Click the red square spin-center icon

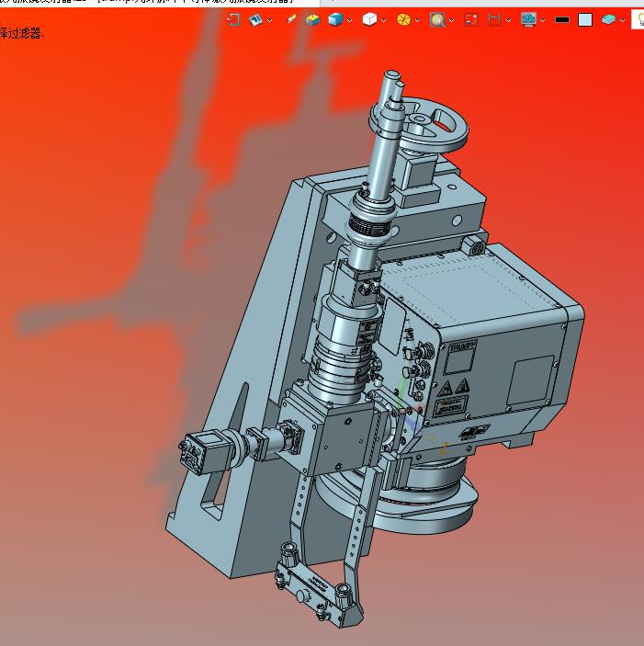click(x=471, y=19)
